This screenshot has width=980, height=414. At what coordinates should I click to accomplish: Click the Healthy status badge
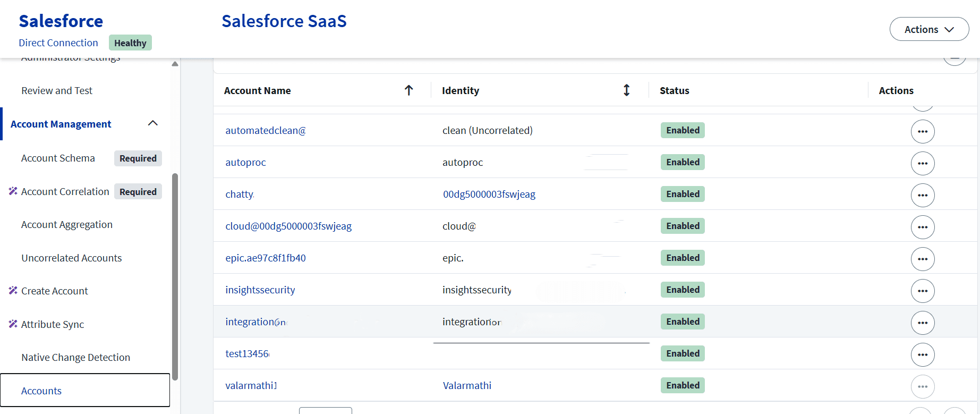pyautogui.click(x=130, y=43)
